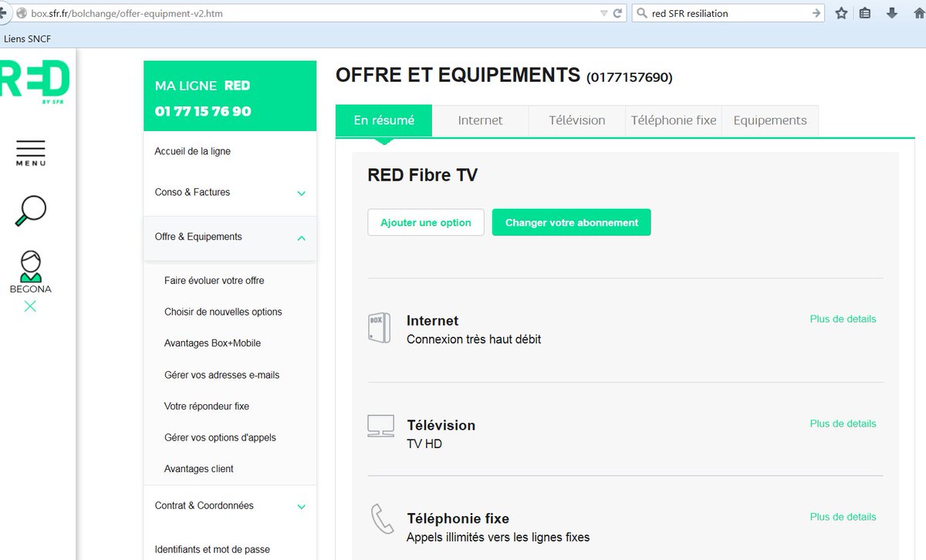The image size is (926, 560).
Task: Open the bookmarks list icon
Action: (865, 13)
